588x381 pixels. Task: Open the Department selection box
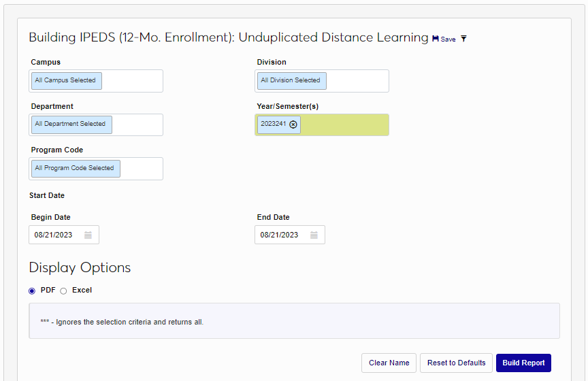click(x=96, y=125)
